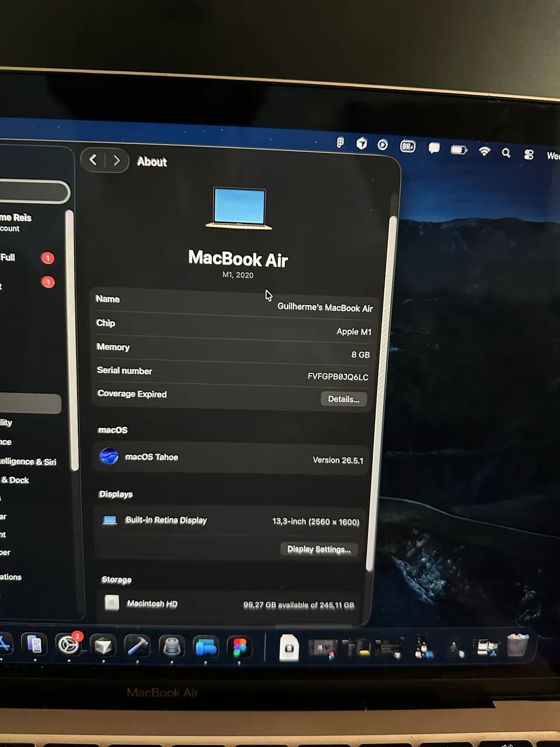Open coverage Details button
Screen dimensions: 560x747
[344, 399]
